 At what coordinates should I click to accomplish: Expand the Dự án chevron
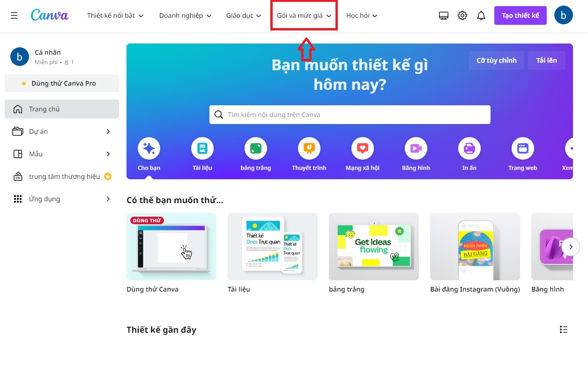point(108,132)
